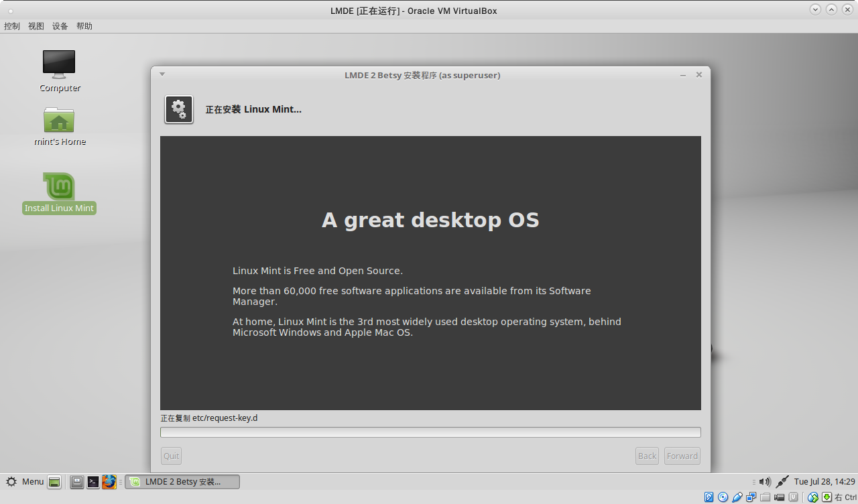Switch to the LMDE 2 Betsy taskbar window
The width and height of the screenshot is (858, 504).
click(182, 481)
